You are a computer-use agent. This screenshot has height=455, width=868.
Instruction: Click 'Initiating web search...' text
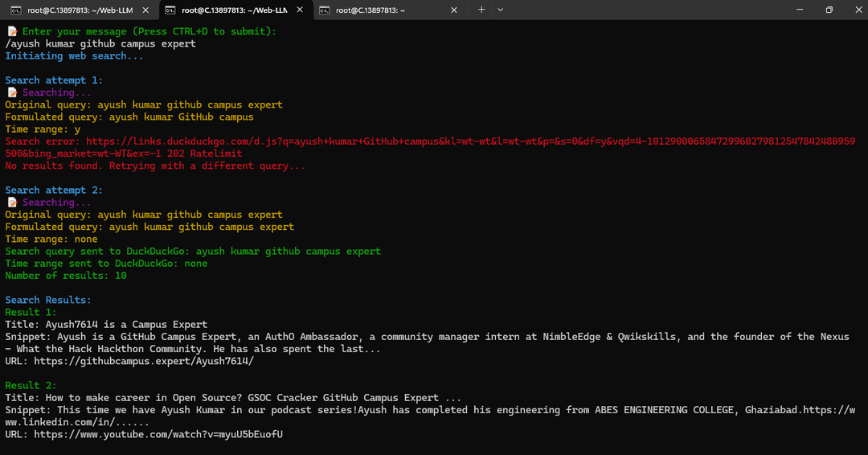pos(74,56)
